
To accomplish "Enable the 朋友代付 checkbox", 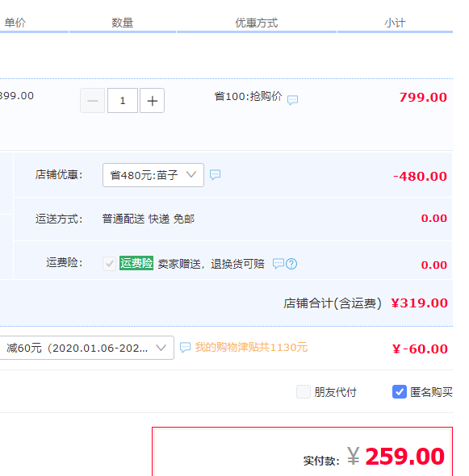I will coord(304,391).
